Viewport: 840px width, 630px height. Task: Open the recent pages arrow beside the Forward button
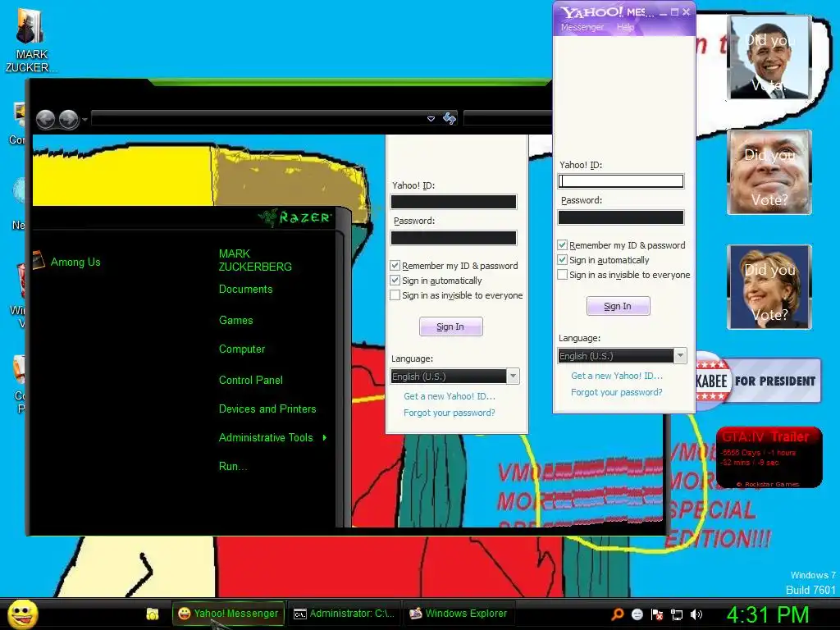click(84, 120)
